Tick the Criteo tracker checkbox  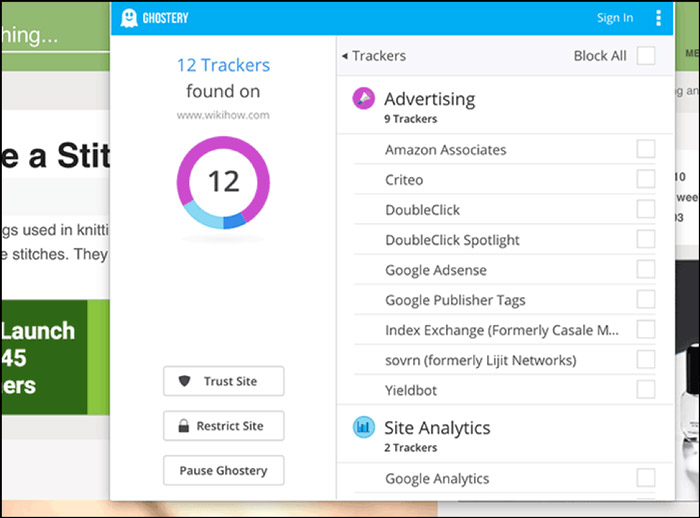(x=646, y=179)
